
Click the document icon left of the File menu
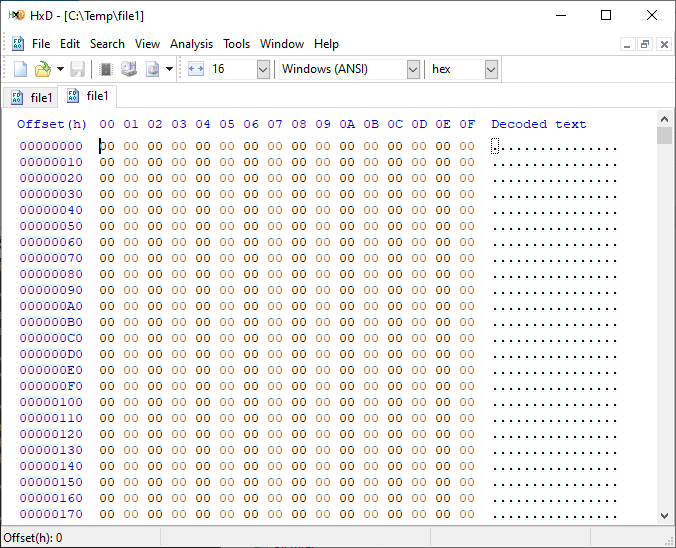pos(18,44)
